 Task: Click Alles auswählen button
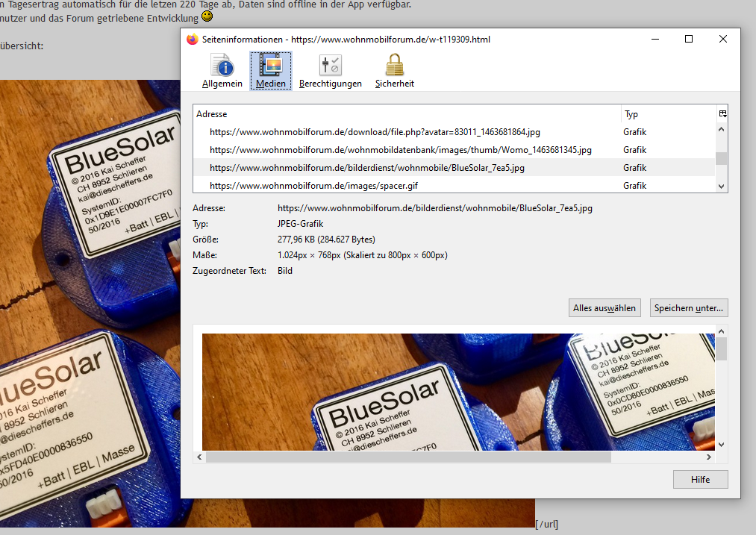[605, 308]
